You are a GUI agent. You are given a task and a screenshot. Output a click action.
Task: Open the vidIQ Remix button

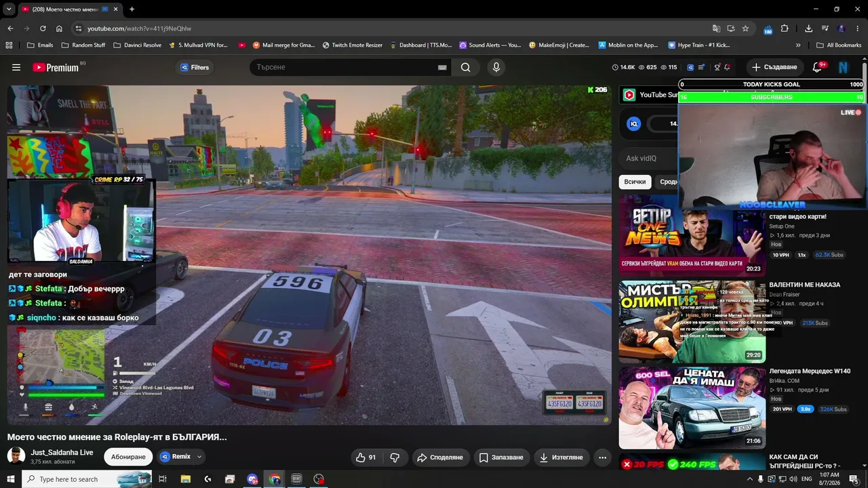[176, 457]
